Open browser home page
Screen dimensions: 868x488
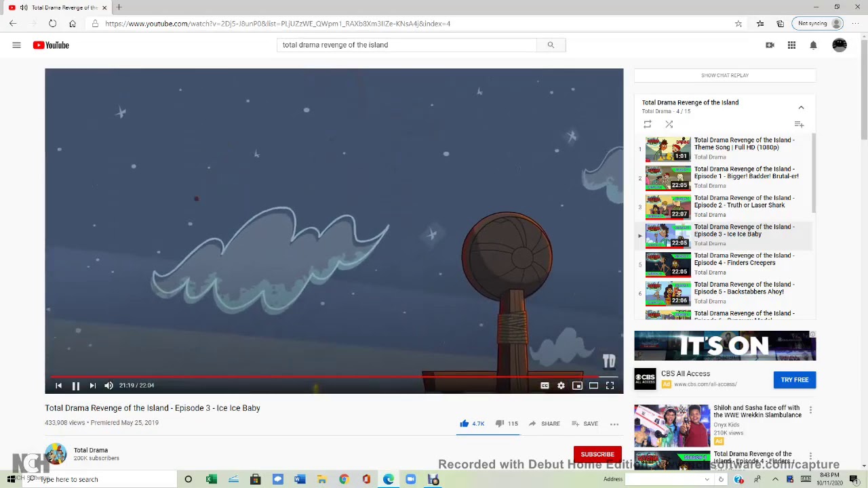point(73,24)
